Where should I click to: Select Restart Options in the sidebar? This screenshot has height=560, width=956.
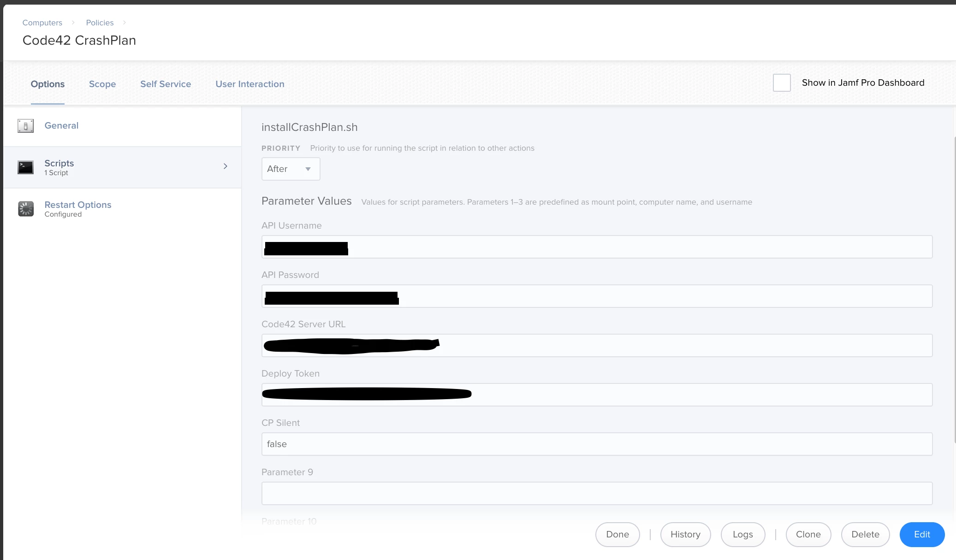122,209
